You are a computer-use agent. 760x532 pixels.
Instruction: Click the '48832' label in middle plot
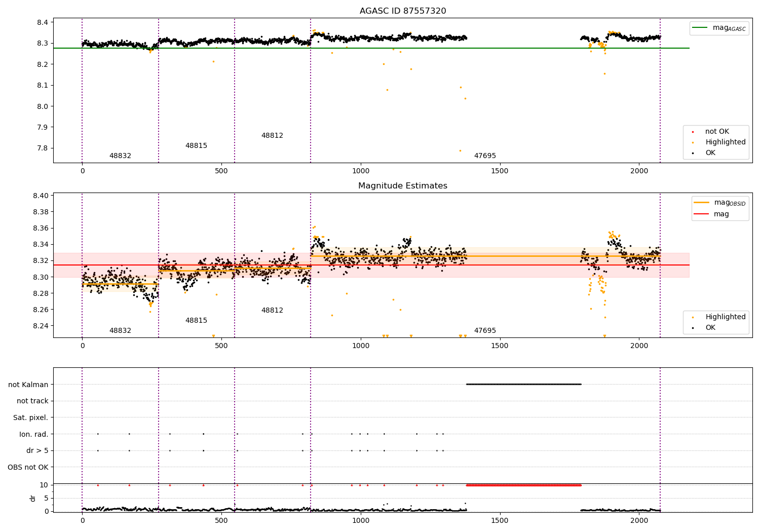pos(120,331)
